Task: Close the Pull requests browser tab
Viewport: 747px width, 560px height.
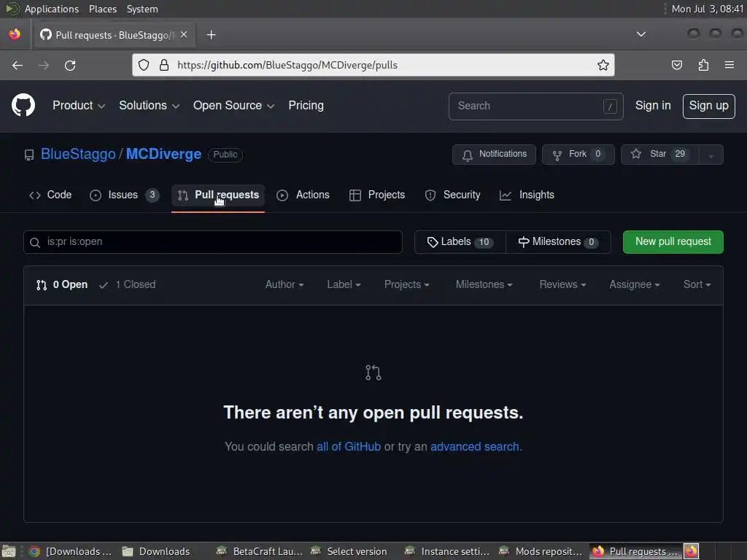Action: point(184,35)
